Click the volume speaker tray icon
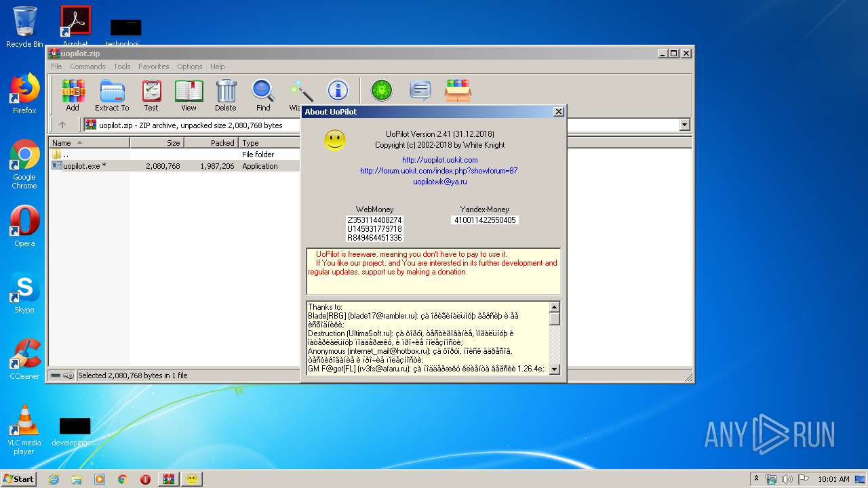The height and width of the screenshot is (488, 868). [x=787, y=479]
